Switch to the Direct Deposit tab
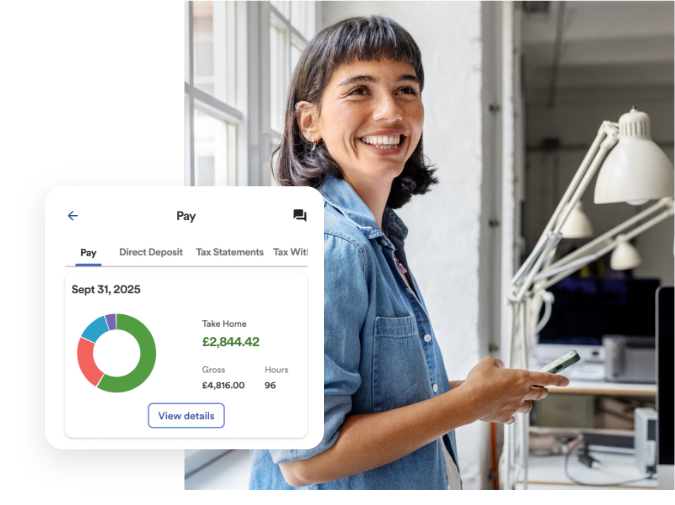Image resolution: width=675 pixels, height=505 pixels. (x=151, y=252)
